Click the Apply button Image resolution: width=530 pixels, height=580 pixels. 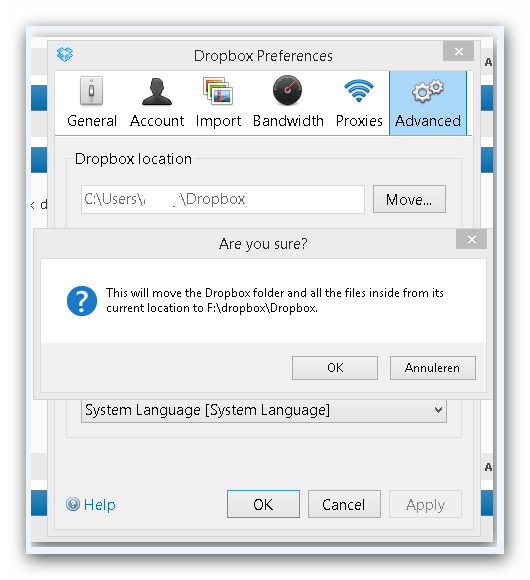tap(425, 504)
